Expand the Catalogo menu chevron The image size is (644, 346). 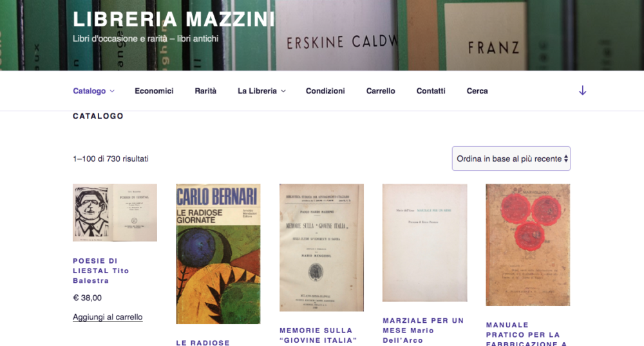pos(112,91)
